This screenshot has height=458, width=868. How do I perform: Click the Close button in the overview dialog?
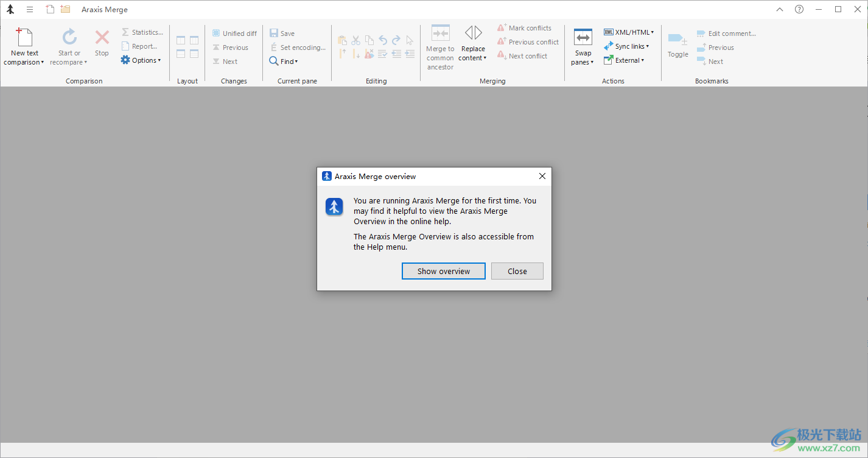pos(517,271)
